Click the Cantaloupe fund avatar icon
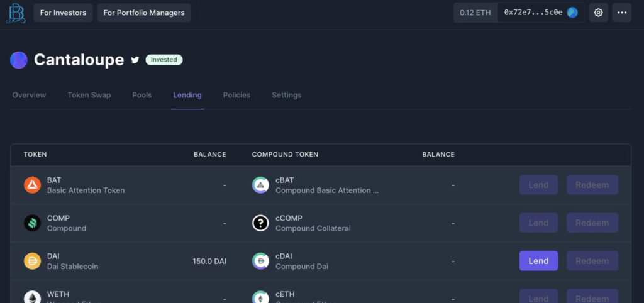 coord(19,60)
